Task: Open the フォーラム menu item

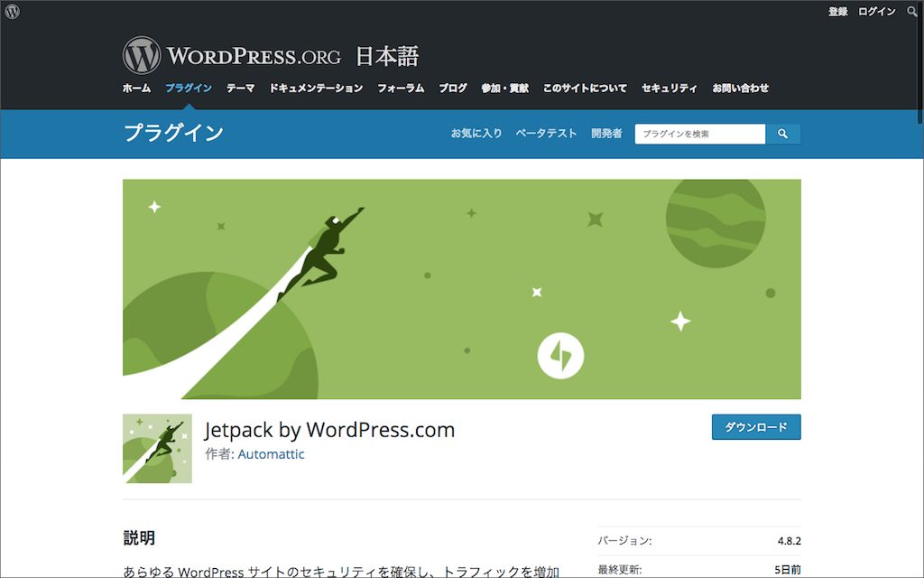Action: (401, 88)
